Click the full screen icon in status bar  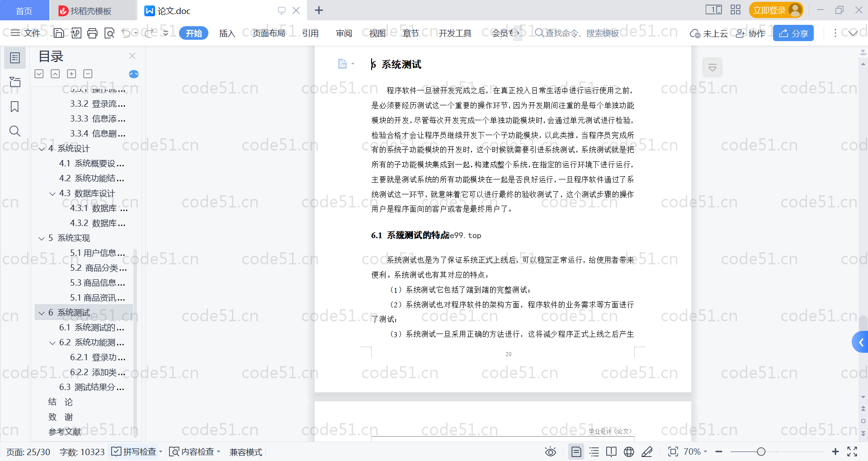(x=852, y=452)
